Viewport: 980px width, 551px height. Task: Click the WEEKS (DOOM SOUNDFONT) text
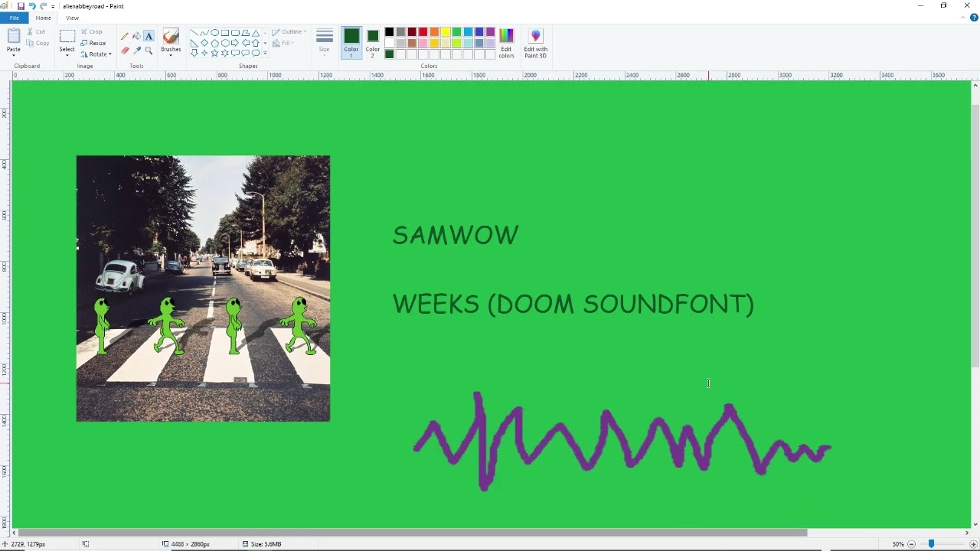[573, 304]
